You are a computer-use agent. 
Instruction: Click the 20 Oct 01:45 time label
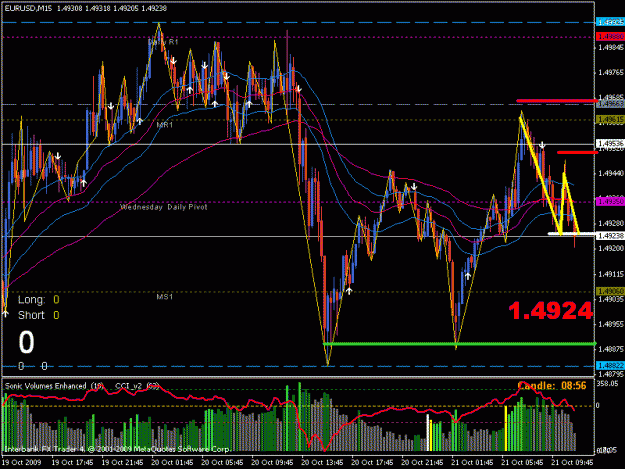(172, 462)
